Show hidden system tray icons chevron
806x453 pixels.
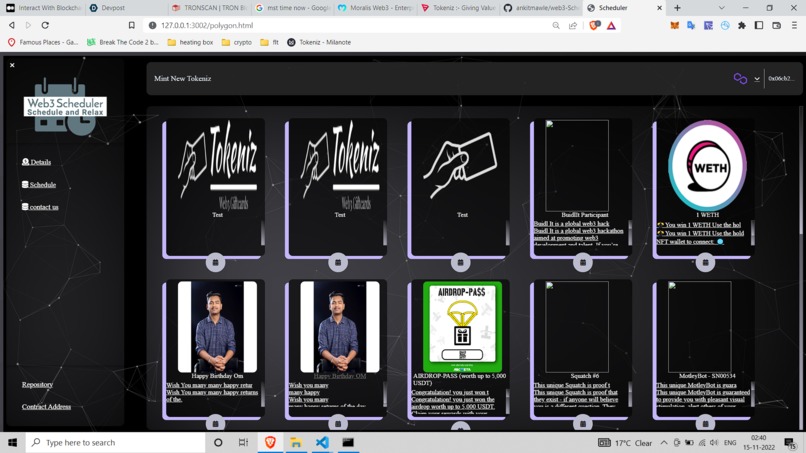(664, 443)
